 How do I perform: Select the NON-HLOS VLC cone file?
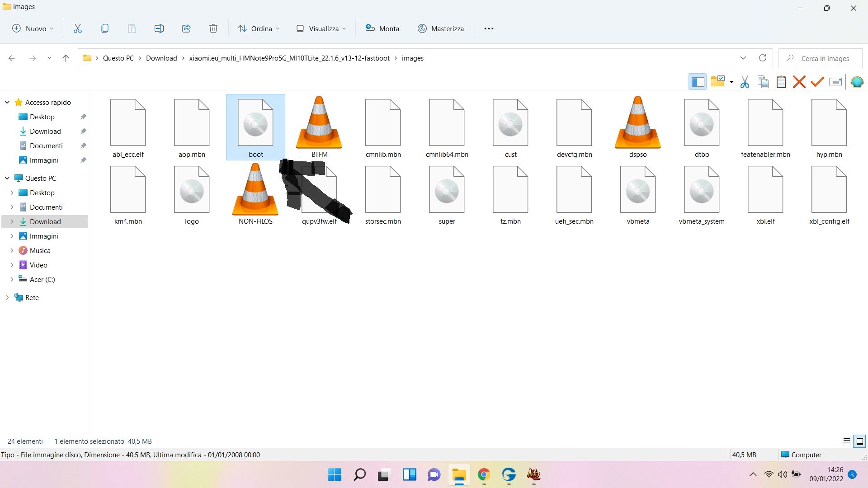[255, 194]
